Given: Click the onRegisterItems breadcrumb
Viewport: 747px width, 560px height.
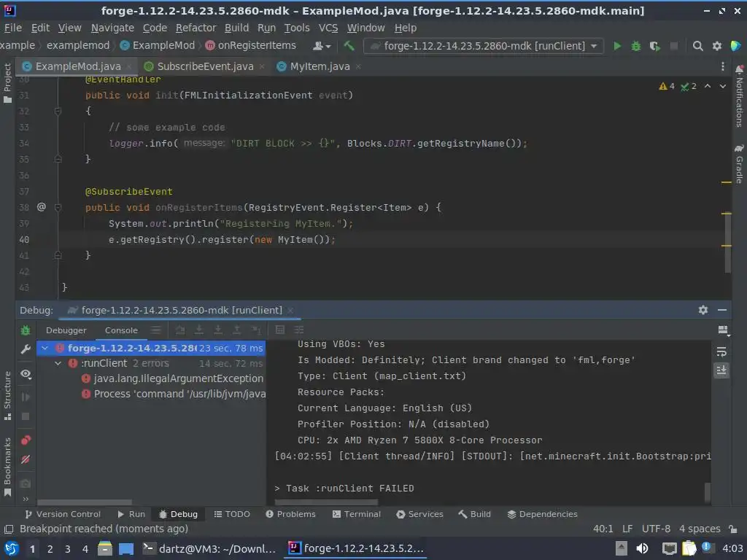Looking at the screenshot, I should (251, 45).
